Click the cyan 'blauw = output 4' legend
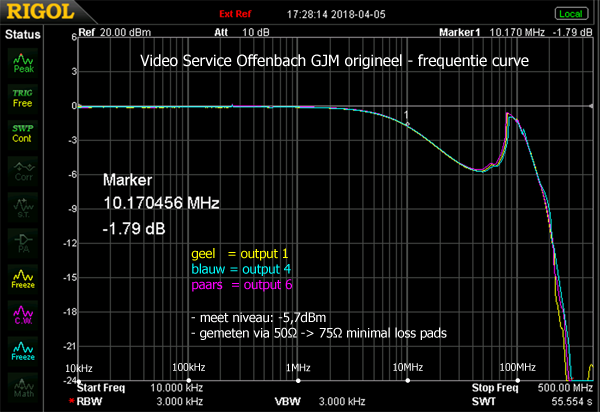600x412 pixels. tap(241, 269)
